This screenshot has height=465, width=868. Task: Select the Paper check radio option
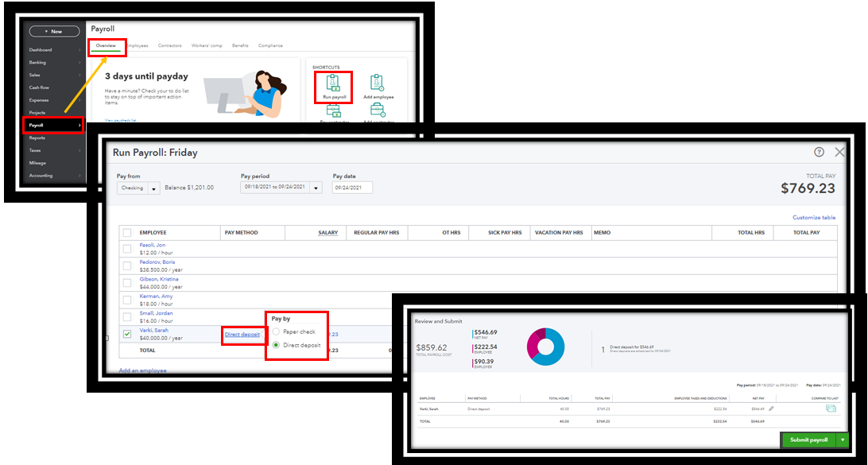click(x=277, y=331)
